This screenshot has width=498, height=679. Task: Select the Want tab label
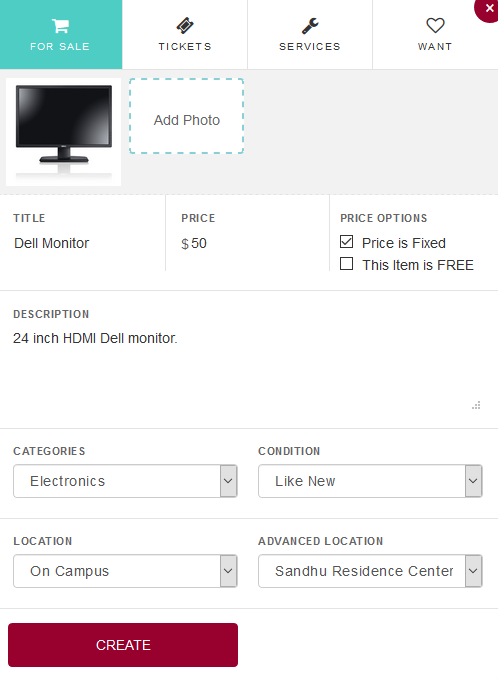[x=435, y=47]
